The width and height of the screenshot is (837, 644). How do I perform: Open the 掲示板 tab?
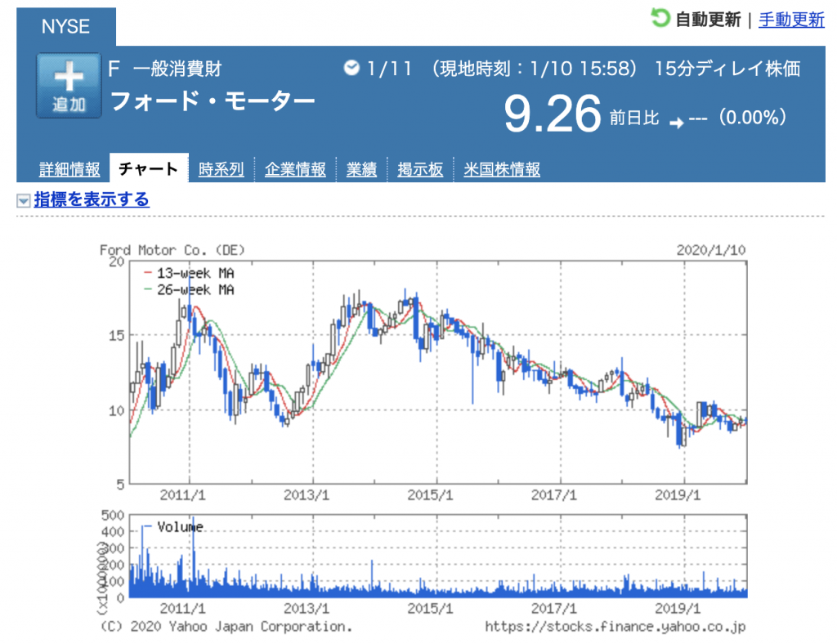point(420,169)
